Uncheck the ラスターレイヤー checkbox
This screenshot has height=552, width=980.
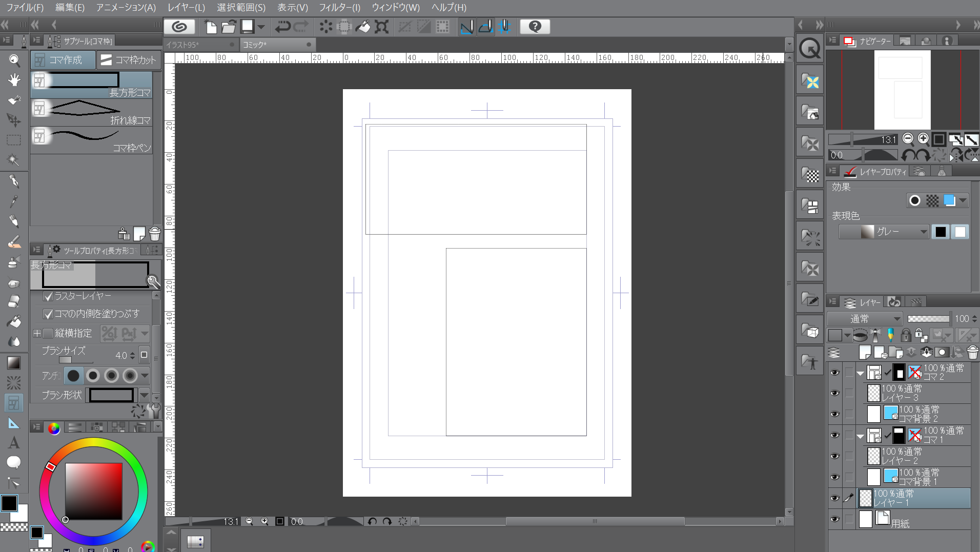(48, 296)
